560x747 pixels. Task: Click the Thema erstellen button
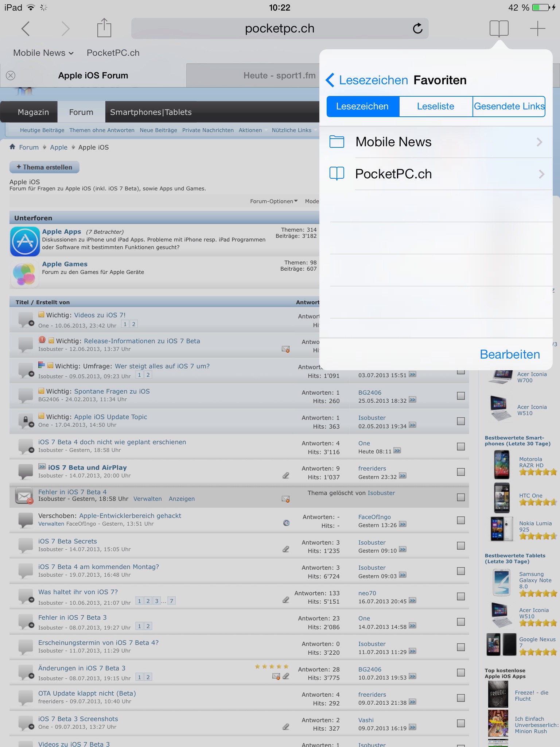click(x=44, y=167)
